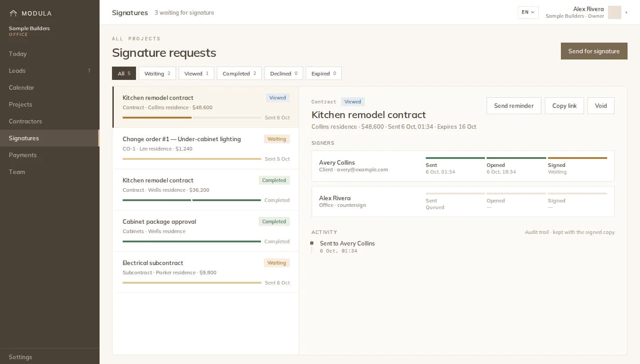Switch to the Viewed filter tab
This screenshot has height=364, width=640.
[196, 73]
